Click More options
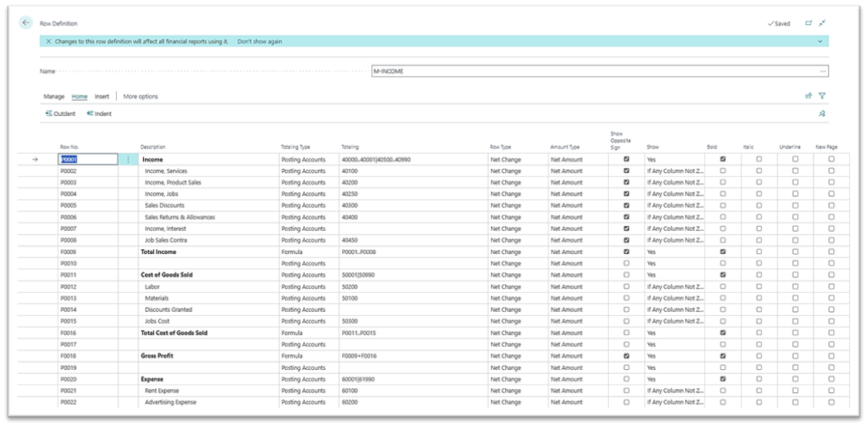Image resolution: width=868 pixels, height=427 pixels. point(141,97)
